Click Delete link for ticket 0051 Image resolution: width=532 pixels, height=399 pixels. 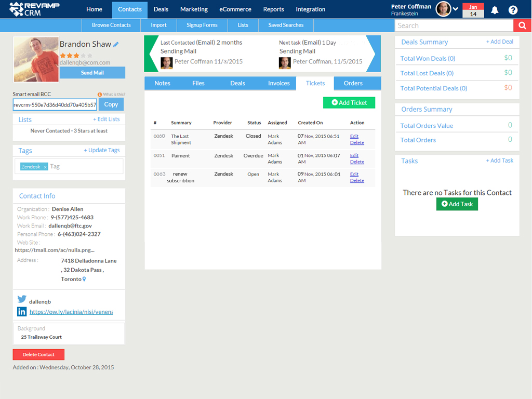tap(357, 162)
